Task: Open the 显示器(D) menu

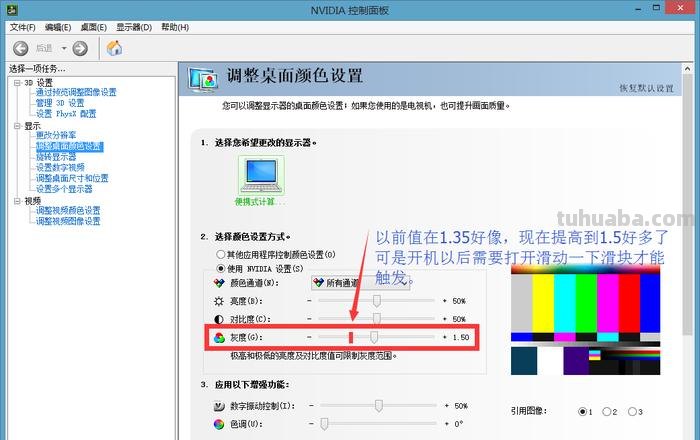Action: pyautogui.click(x=134, y=27)
